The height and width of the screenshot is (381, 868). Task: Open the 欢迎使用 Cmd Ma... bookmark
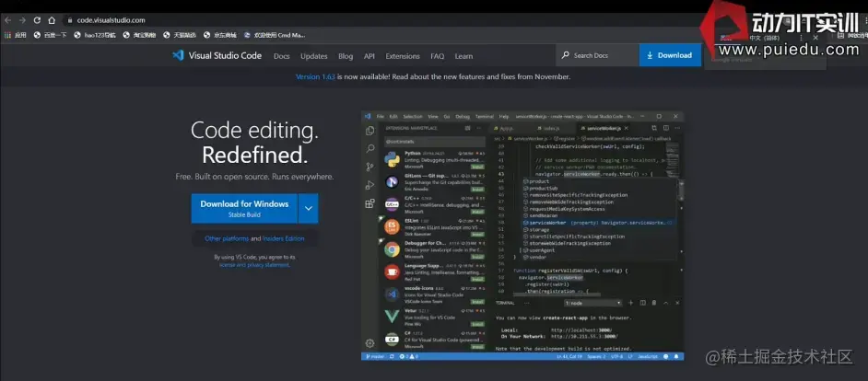[275, 35]
